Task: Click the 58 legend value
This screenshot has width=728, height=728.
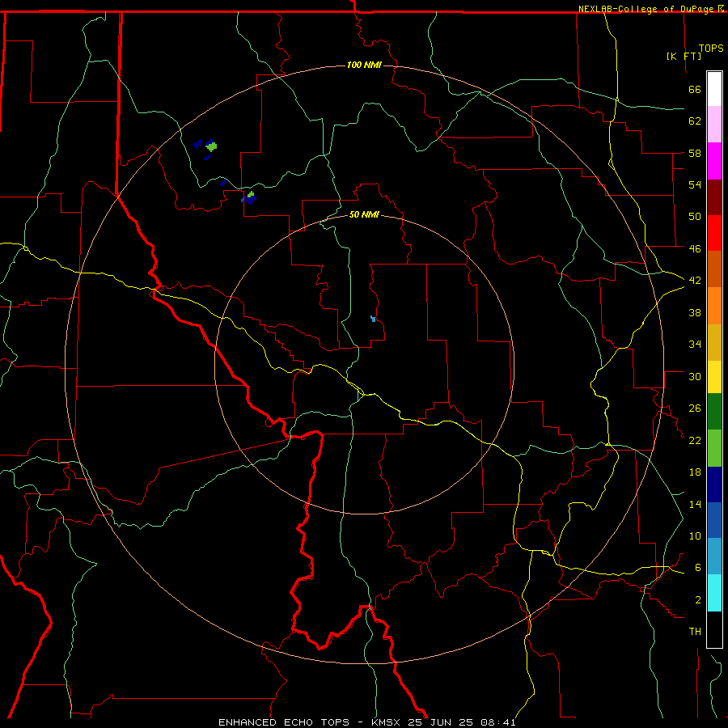Action: [x=695, y=153]
